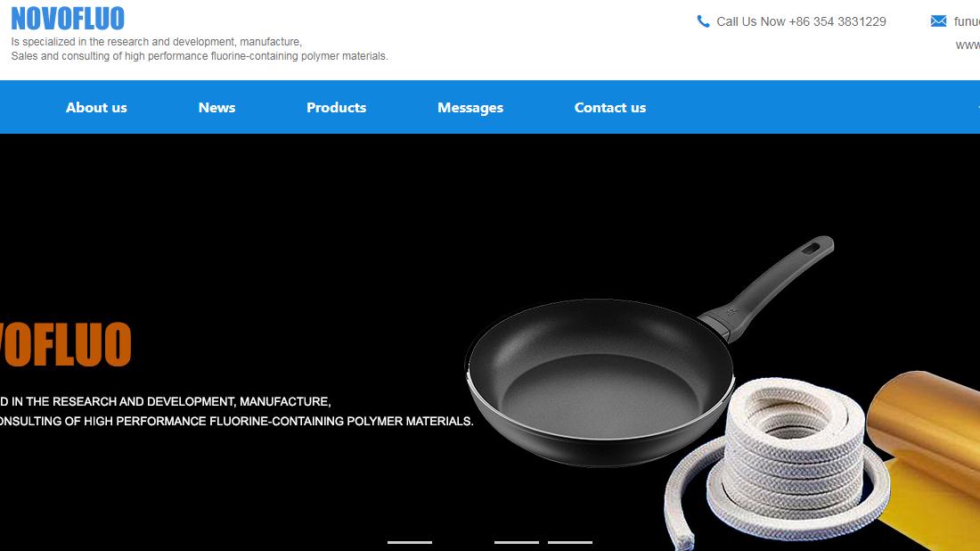
Task: Click the black frying pan image
Action: click(649, 351)
